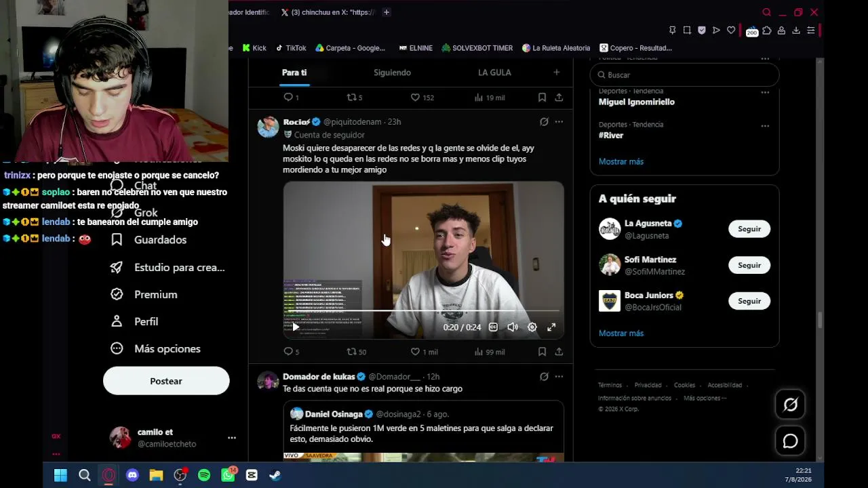Expand Más opciones in the sidebar
Viewport: 868px width, 488px height.
point(156,348)
